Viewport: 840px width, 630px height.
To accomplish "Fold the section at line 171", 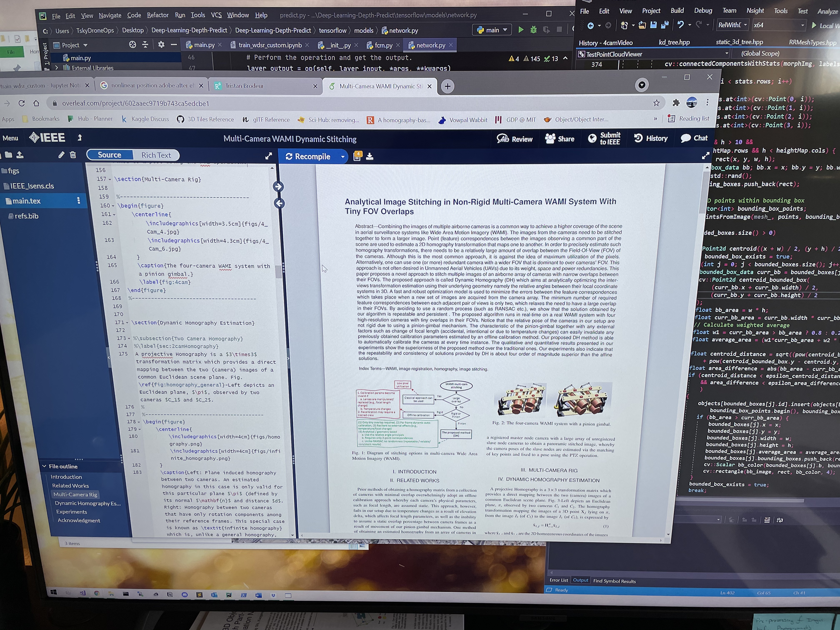I will (x=127, y=323).
